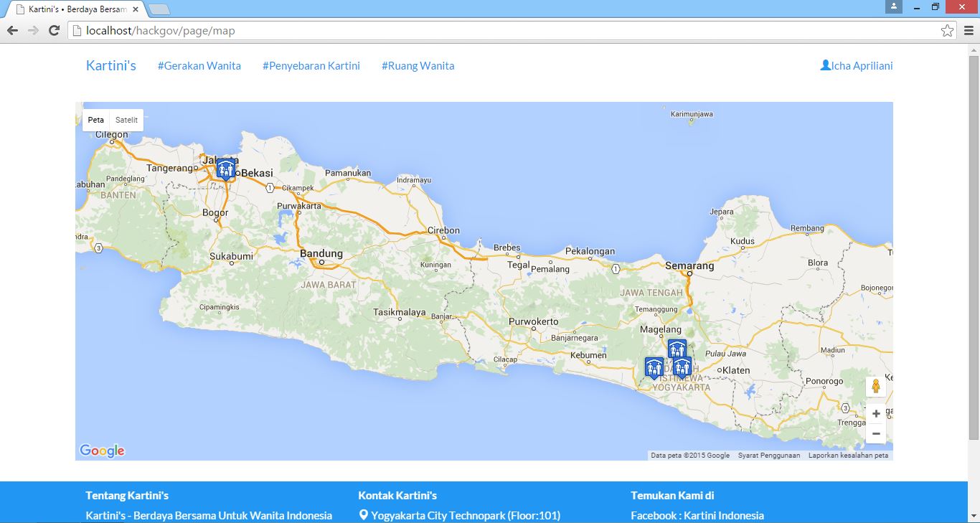Go back to the previous page

12,31
